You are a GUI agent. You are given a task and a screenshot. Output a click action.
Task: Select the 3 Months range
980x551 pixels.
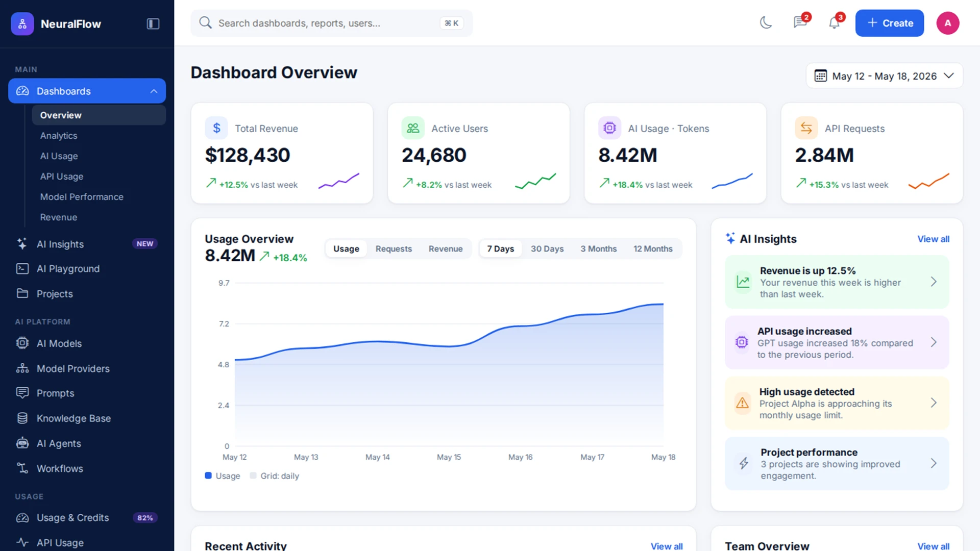[x=598, y=248]
